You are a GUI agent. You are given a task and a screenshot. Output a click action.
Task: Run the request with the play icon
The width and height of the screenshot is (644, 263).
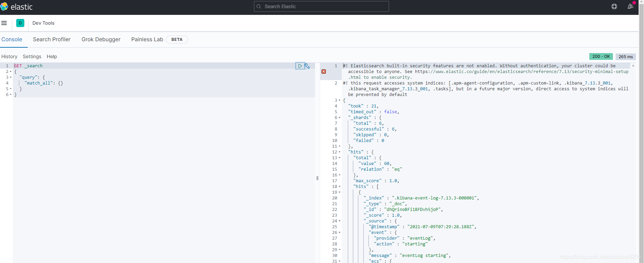tap(300, 66)
